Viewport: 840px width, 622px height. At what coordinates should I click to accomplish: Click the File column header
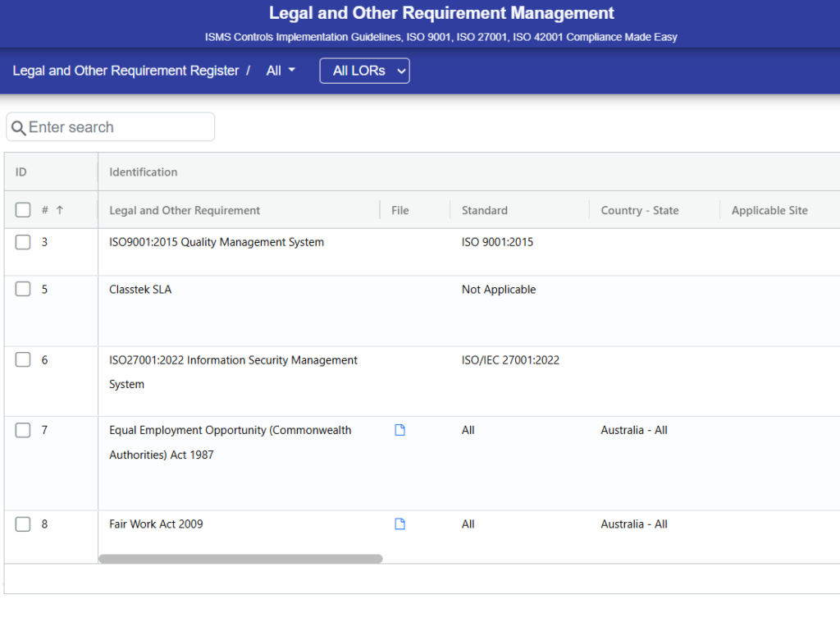coord(399,210)
